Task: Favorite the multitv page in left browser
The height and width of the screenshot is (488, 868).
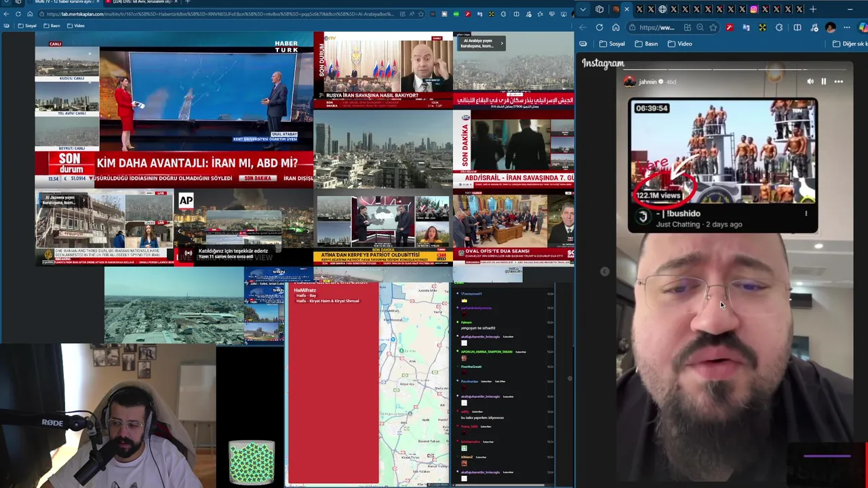Action: click(420, 14)
